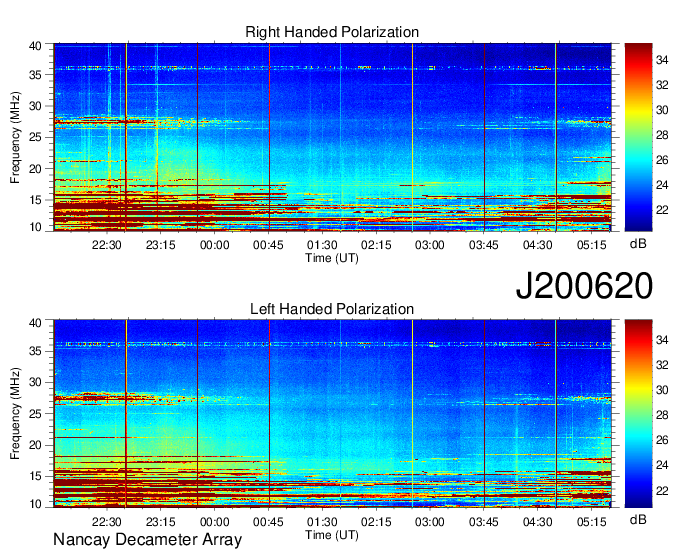Click 'Frequency (MHz)' axis label of Right Handed plot
Viewport: 680px width, 552px height.
click(15, 137)
